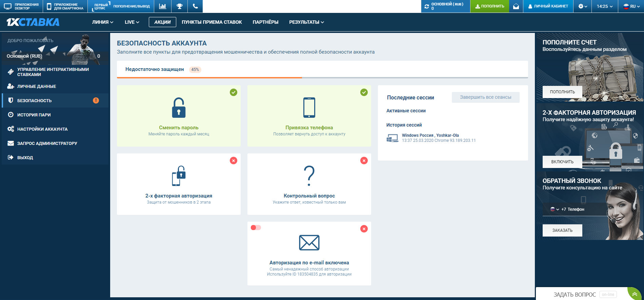This screenshot has width=644, height=300.
Task: Refresh the main account balance icon
Action: [x=427, y=6]
